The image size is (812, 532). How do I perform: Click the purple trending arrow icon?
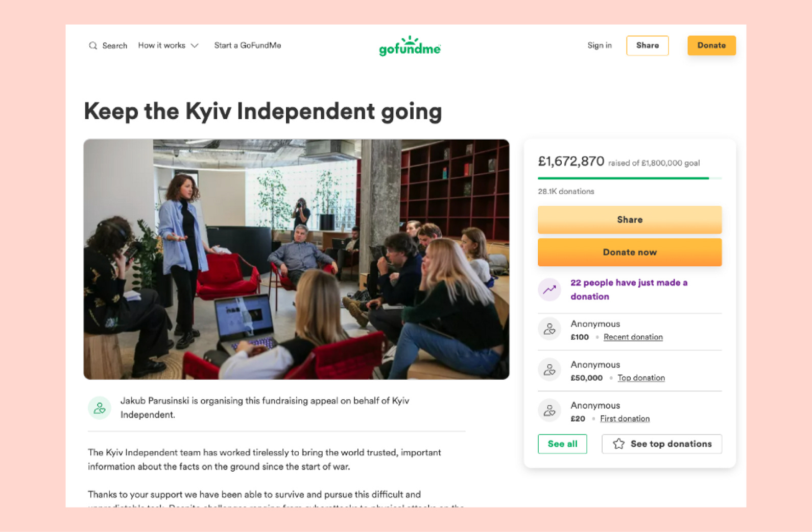click(550, 290)
